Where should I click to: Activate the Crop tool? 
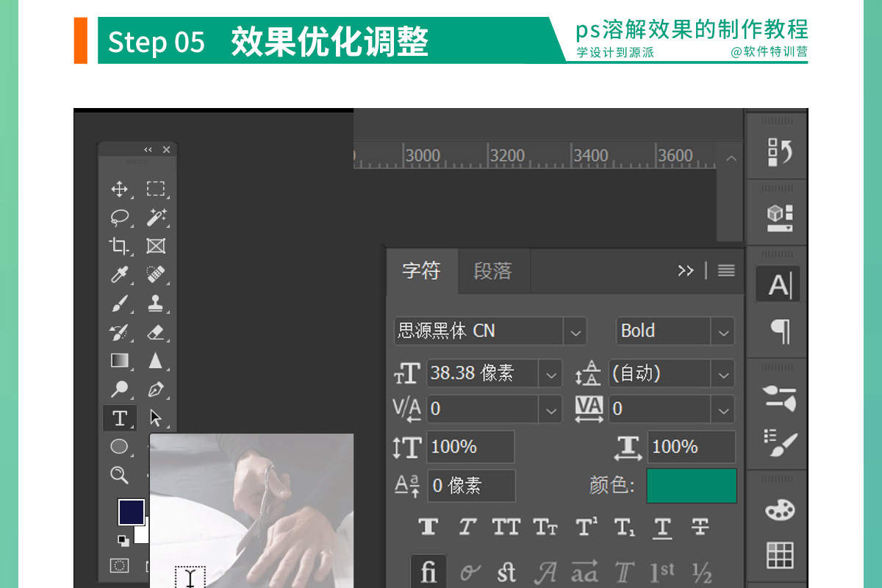coord(119,246)
